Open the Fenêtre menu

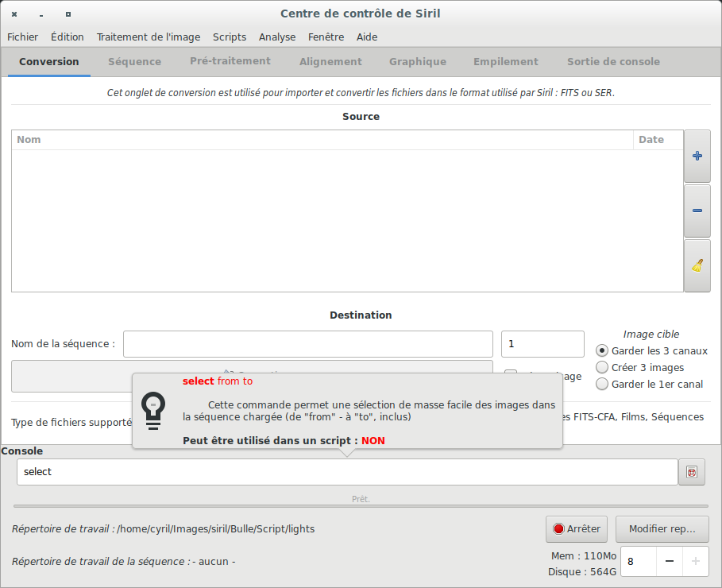[x=326, y=37]
